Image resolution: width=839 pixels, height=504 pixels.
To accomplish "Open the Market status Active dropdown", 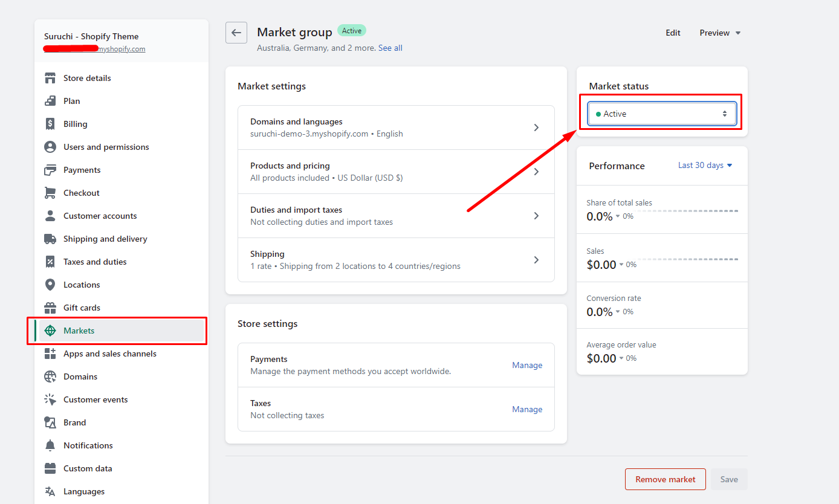I will pyautogui.click(x=662, y=114).
